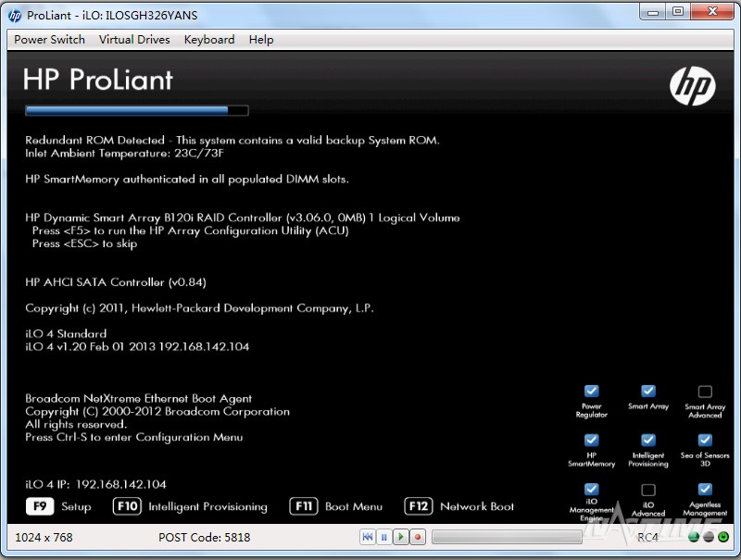
Task: Click the All rights reserved line
Action: 76,424
